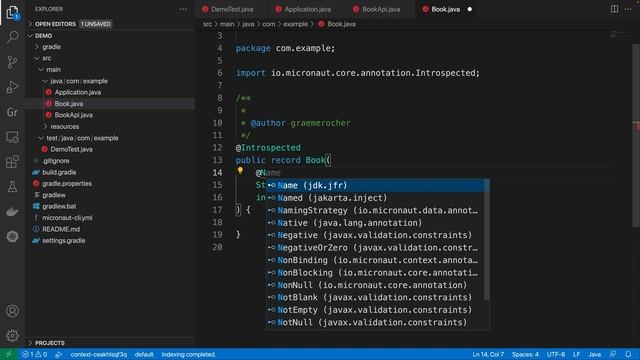The height and width of the screenshot is (360, 640).
Task: Open BookApi.java in the explorer tree
Action: (111, 115)
